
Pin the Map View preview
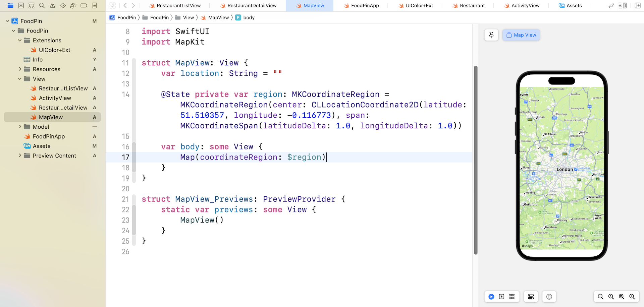point(491,35)
